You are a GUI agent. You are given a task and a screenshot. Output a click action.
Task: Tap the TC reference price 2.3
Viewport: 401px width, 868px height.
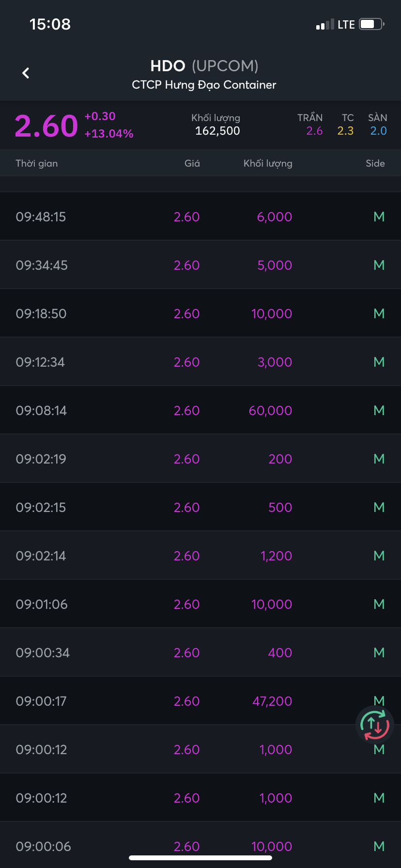[x=345, y=131]
